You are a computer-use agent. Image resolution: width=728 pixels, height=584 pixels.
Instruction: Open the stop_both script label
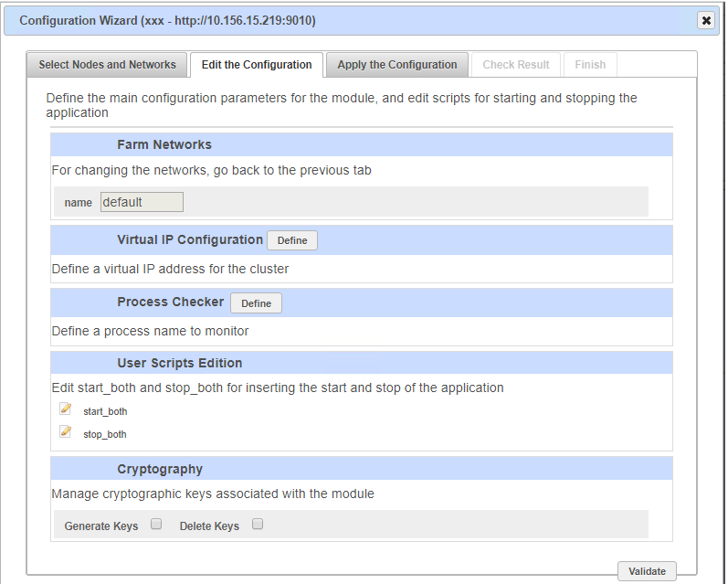point(104,435)
